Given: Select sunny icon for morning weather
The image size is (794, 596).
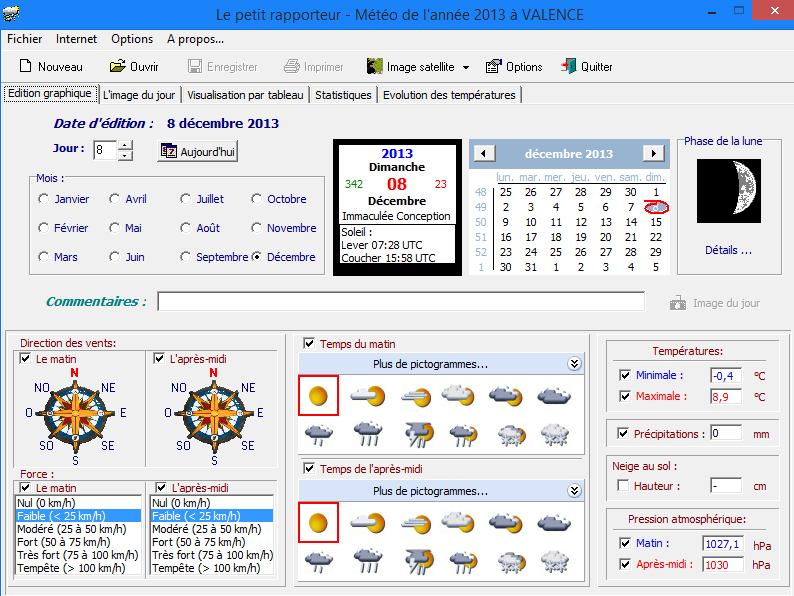Looking at the screenshot, I should [319, 395].
